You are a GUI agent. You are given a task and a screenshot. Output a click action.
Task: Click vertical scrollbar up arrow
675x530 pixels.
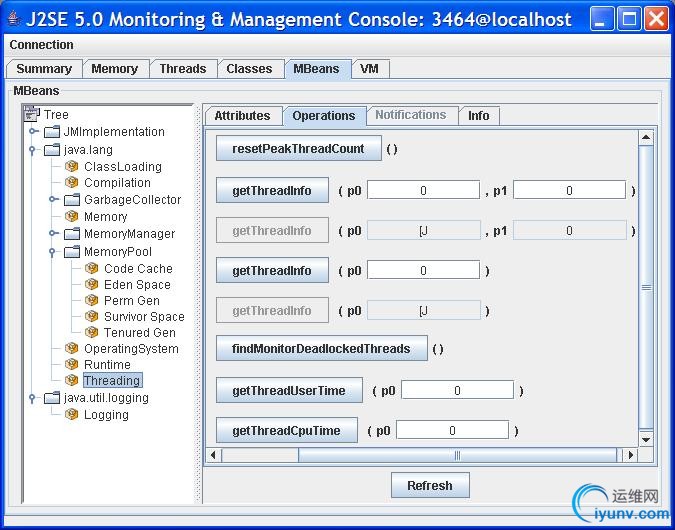646,138
